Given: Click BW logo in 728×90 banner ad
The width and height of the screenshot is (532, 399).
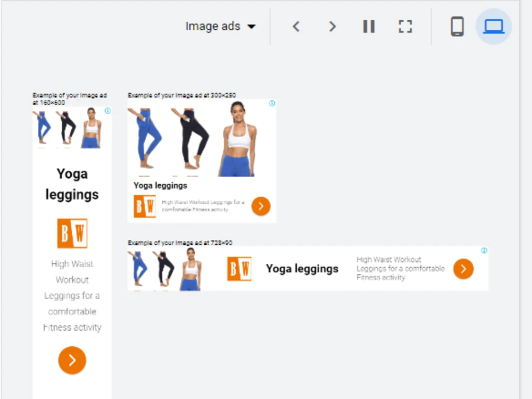Looking at the screenshot, I should tap(239, 269).
